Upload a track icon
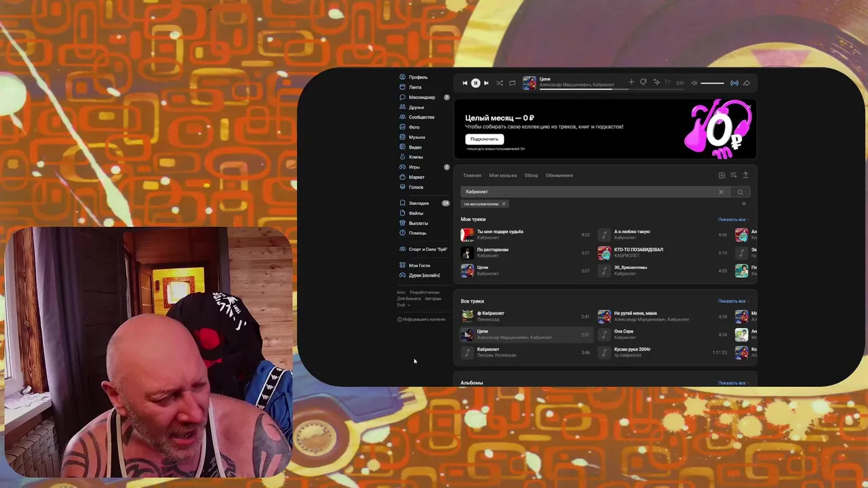Viewport: 868px width, 488px height. click(x=745, y=175)
